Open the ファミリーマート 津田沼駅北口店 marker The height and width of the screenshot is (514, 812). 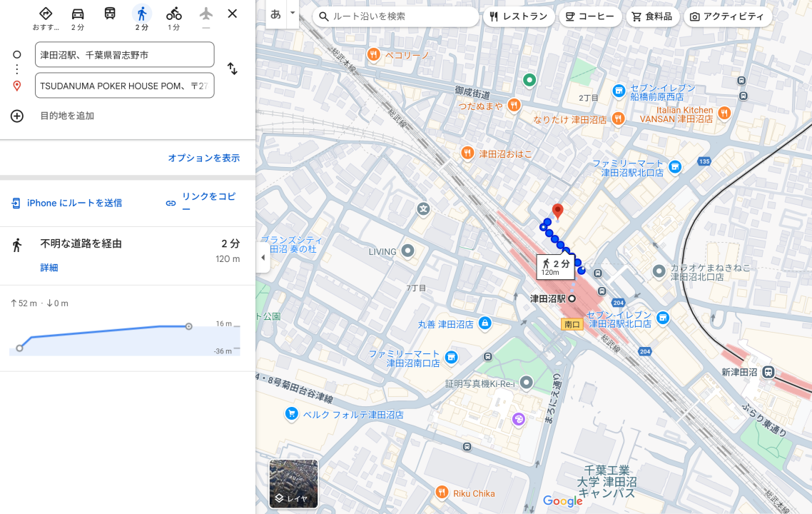[675, 167]
